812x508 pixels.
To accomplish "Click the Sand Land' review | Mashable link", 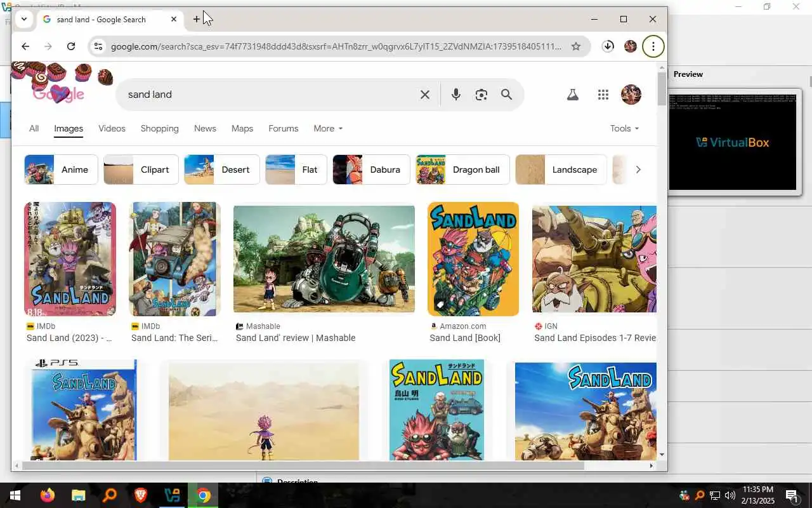I will click(296, 338).
